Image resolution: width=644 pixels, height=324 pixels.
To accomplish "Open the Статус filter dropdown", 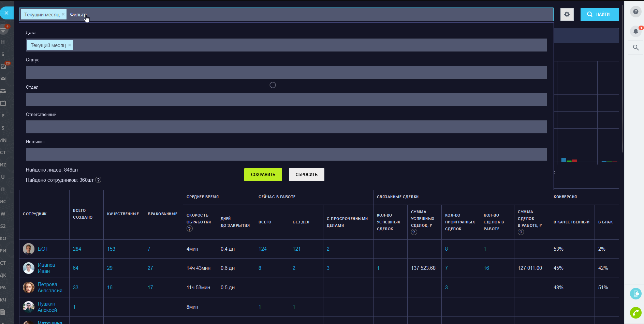I will pos(286,72).
